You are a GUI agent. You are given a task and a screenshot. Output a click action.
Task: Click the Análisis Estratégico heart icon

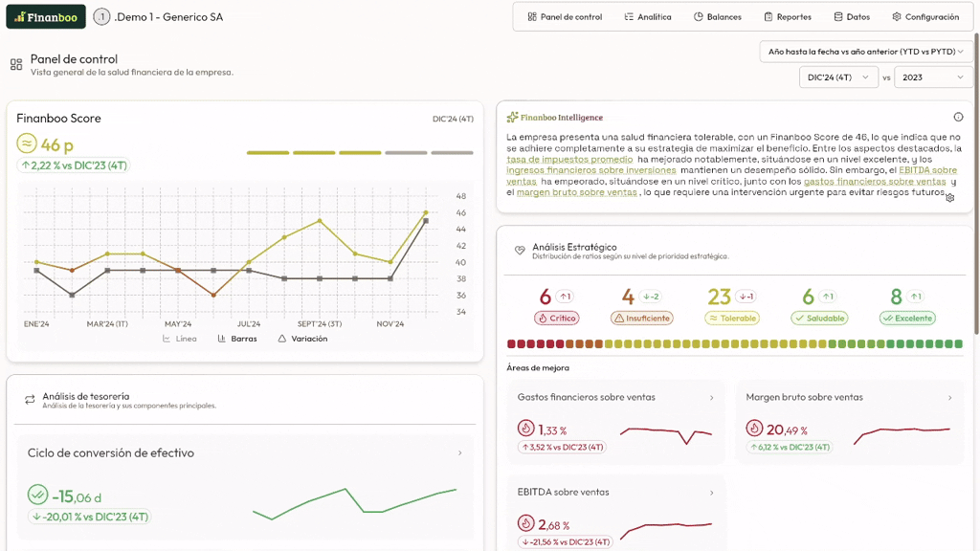[520, 251]
